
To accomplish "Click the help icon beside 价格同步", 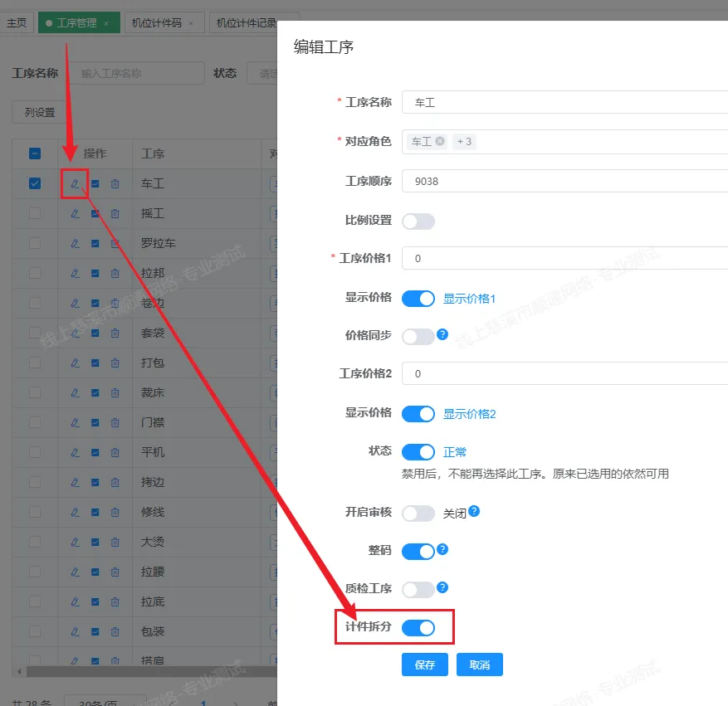I will [442, 334].
